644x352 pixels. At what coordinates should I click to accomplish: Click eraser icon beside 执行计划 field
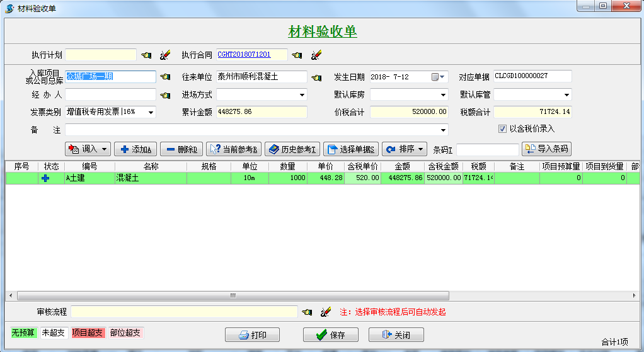point(165,55)
